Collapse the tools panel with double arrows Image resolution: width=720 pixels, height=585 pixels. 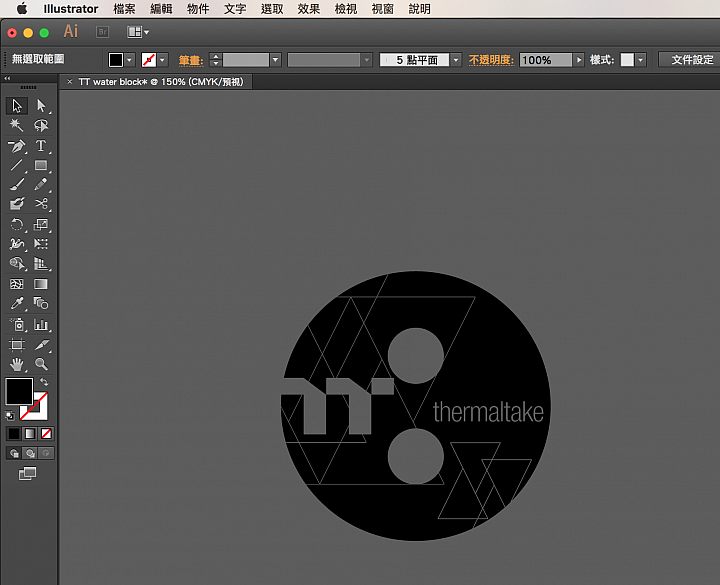point(7,79)
